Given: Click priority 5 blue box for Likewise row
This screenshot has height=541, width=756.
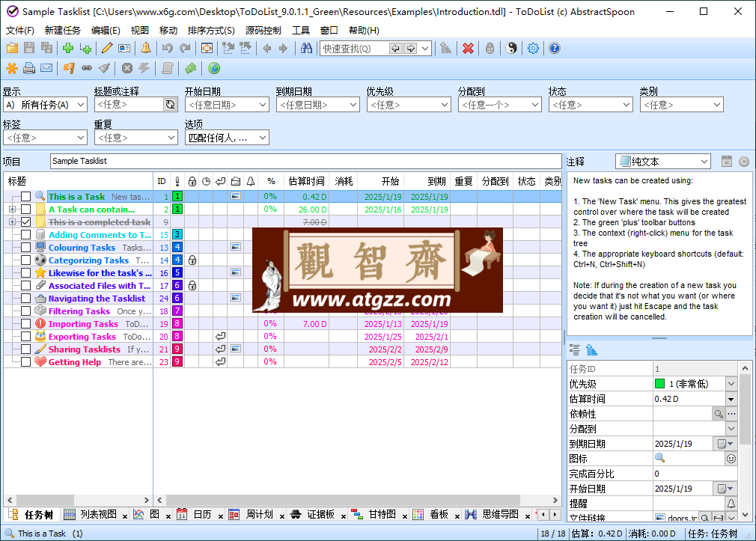Looking at the screenshot, I should [x=177, y=273].
